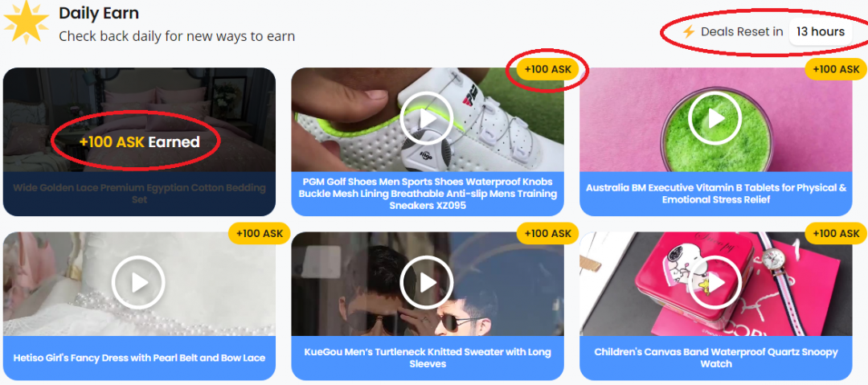Open KueGou Men's Turtleneck Sweater title
The height and width of the screenshot is (385, 868).
coord(428,358)
